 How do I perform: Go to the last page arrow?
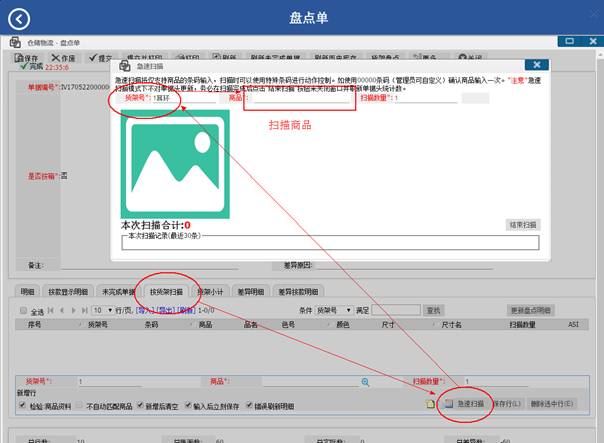pos(85,310)
